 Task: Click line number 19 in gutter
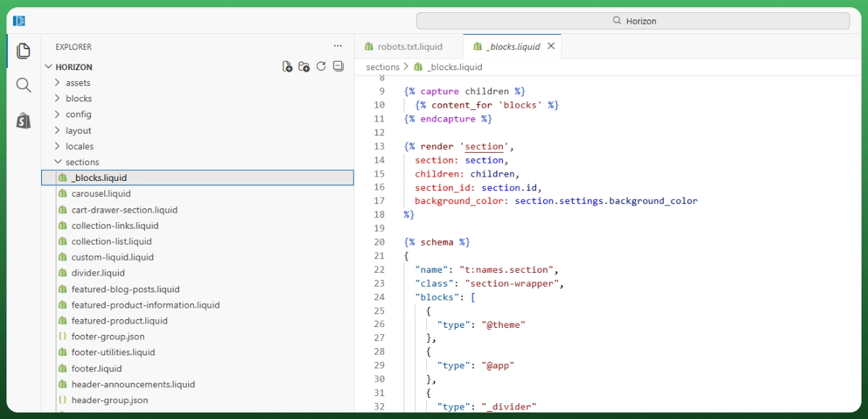coord(380,229)
